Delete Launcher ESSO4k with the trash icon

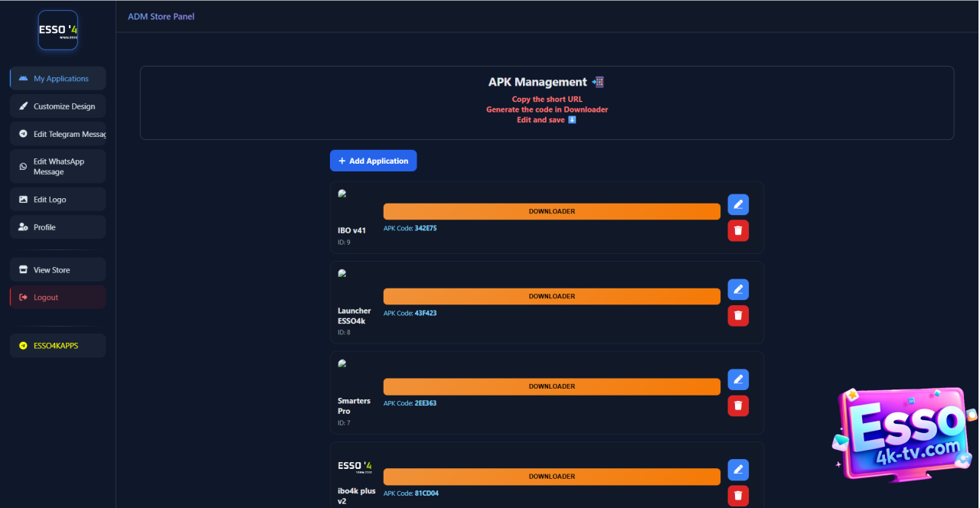738,315
